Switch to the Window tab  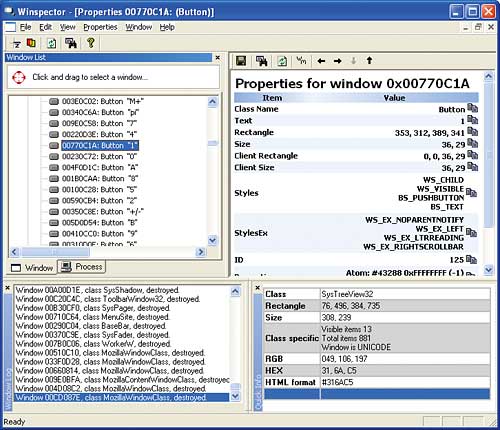point(32,268)
